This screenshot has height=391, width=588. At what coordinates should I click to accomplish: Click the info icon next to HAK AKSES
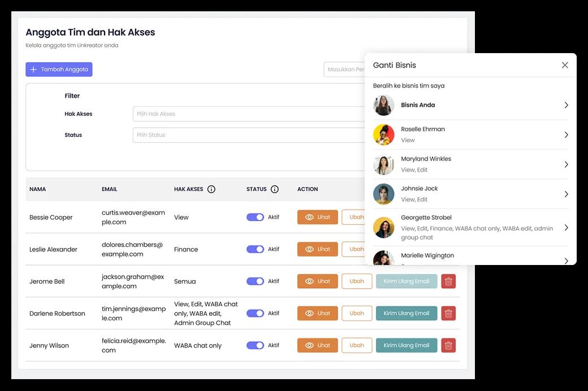(211, 189)
